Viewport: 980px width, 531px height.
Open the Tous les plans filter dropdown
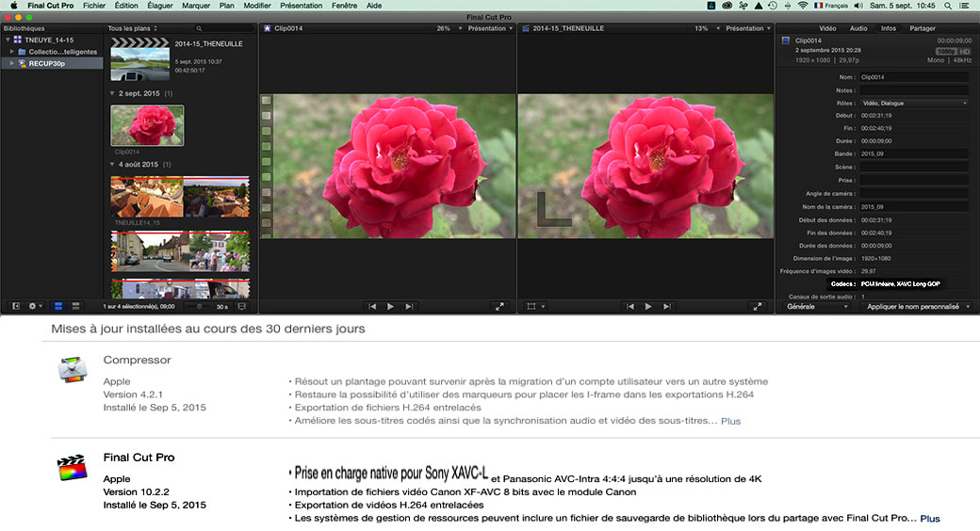click(x=134, y=29)
